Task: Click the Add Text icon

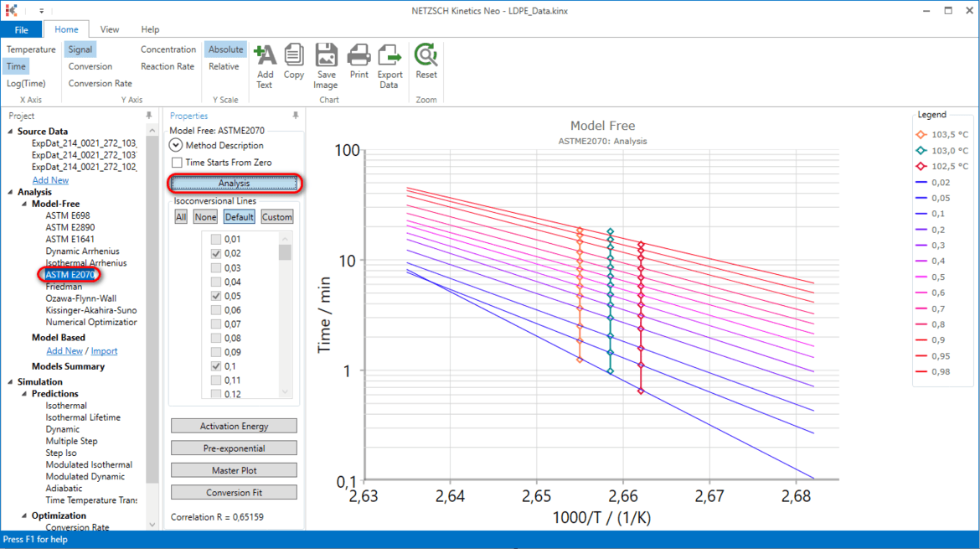Action: (x=265, y=55)
